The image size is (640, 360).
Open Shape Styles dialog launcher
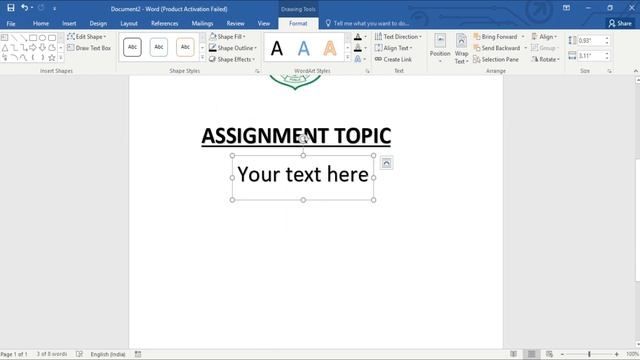257,71
